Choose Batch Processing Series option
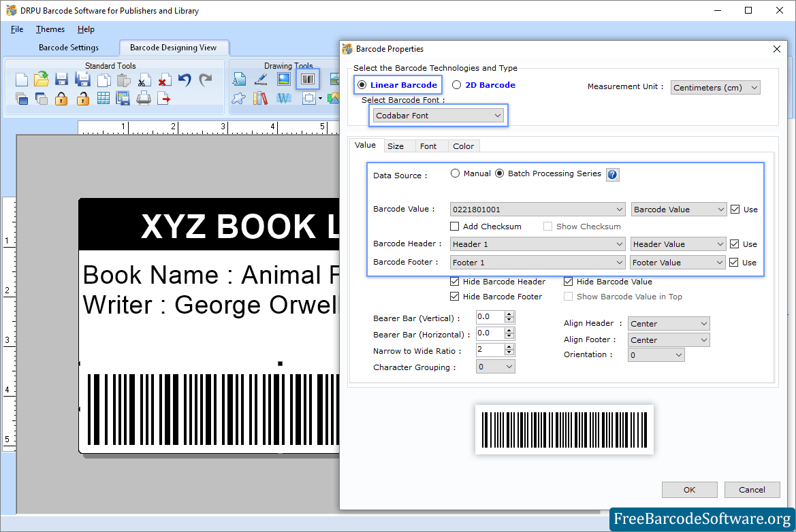The image size is (796, 532). click(x=500, y=173)
